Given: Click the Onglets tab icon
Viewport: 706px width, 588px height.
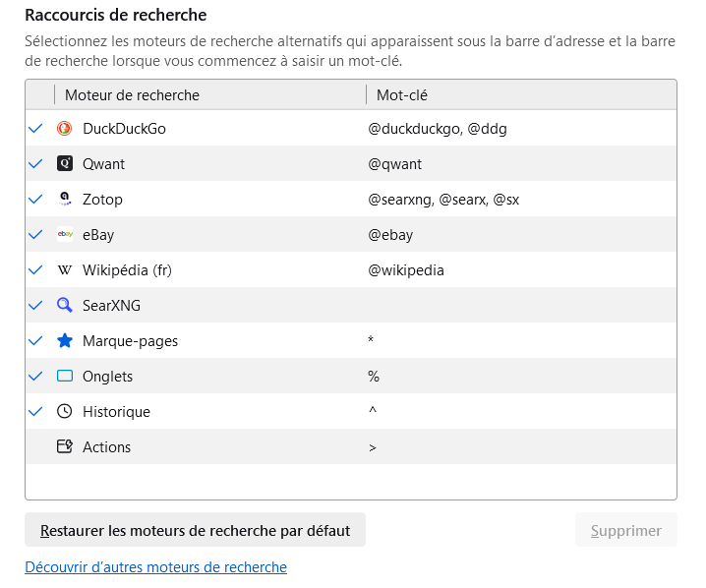Looking at the screenshot, I should [x=65, y=377].
